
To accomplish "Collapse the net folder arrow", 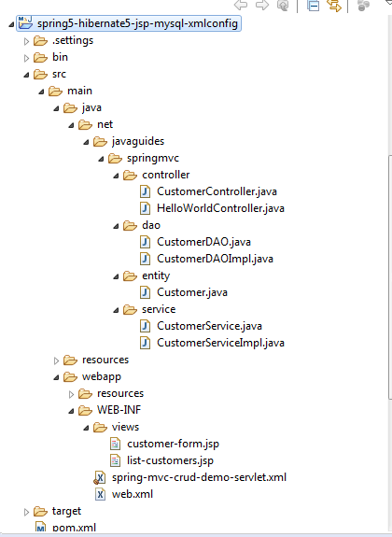I will (x=71, y=125).
